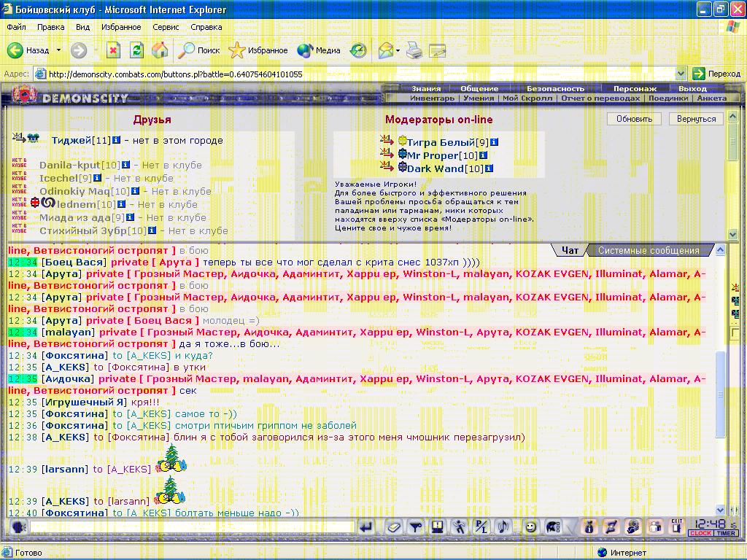Viewport: 747px width, 560px height.
Task: Click the URL address bar field
Action: [x=360, y=74]
